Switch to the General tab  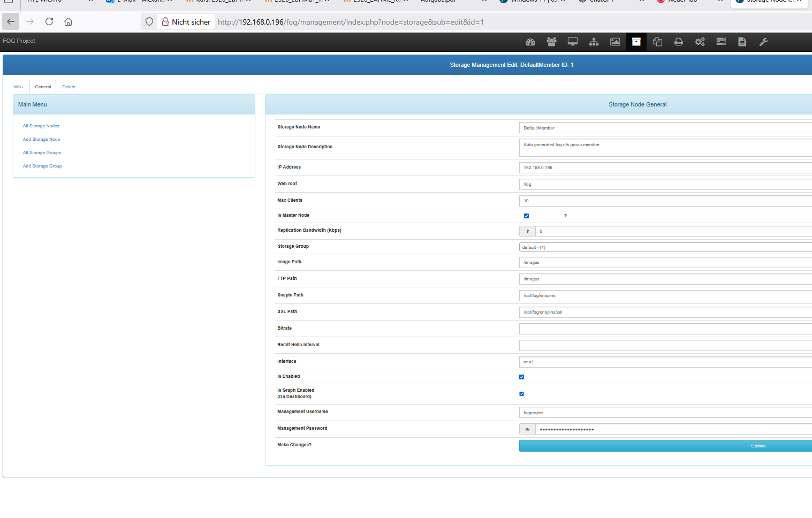[x=43, y=87]
